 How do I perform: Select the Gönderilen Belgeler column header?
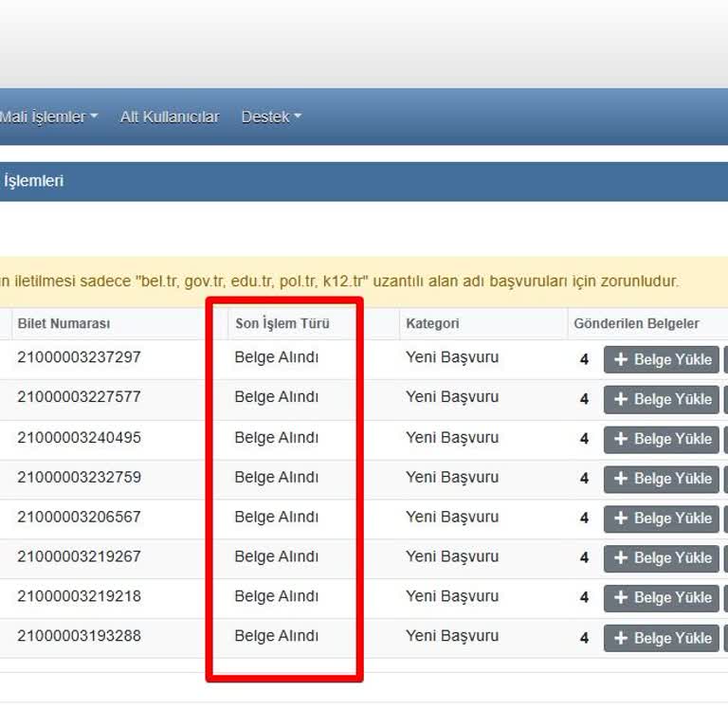[x=636, y=323]
